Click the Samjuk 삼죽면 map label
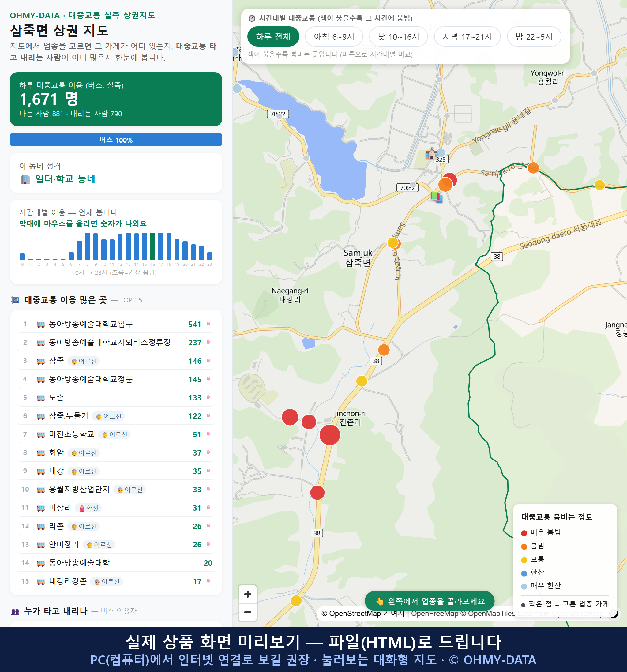The width and height of the screenshot is (627, 672). [358, 257]
